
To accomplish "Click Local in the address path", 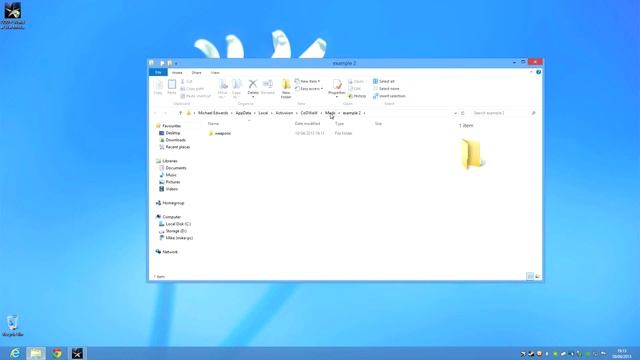I will (263, 113).
